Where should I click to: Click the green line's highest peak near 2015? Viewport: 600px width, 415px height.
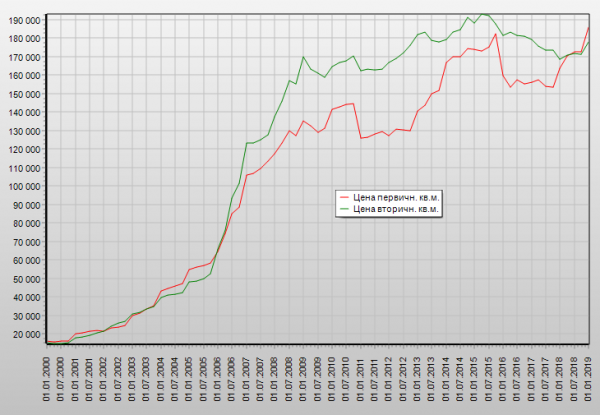tap(482, 14)
